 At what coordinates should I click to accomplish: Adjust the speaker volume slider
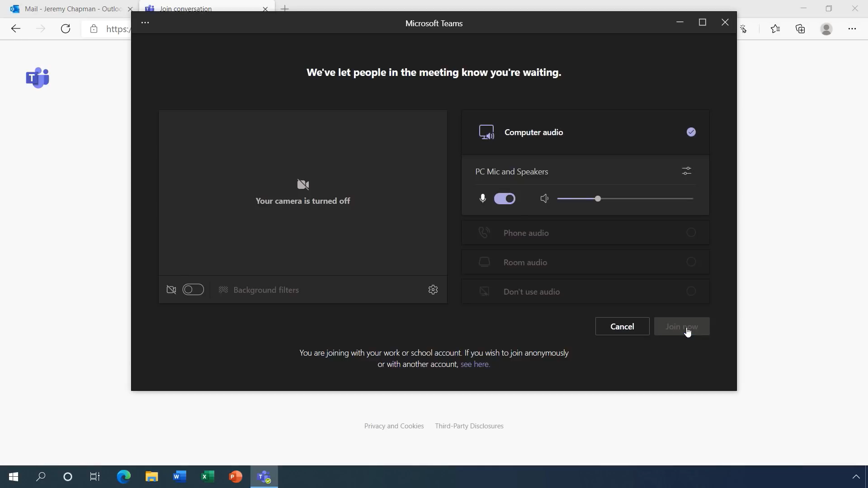pyautogui.click(x=625, y=198)
